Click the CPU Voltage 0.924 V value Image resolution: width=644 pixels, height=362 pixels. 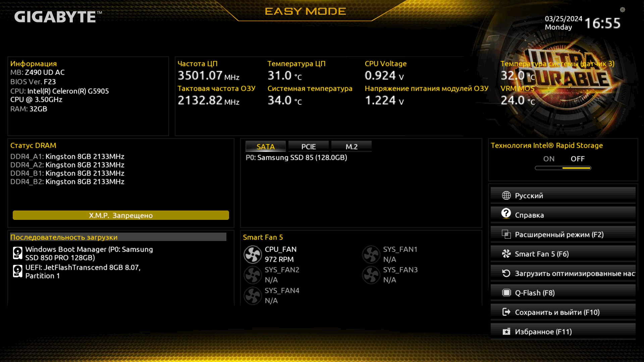tap(384, 75)
